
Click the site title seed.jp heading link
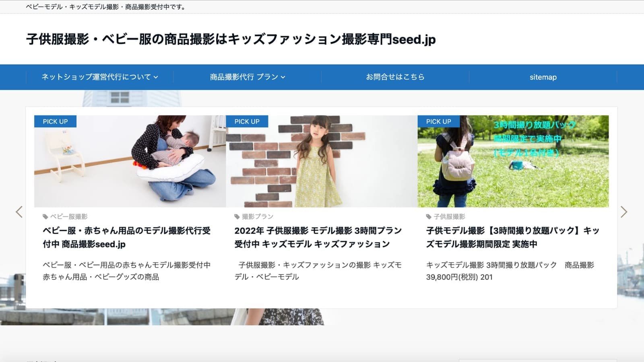click(231, 39)
